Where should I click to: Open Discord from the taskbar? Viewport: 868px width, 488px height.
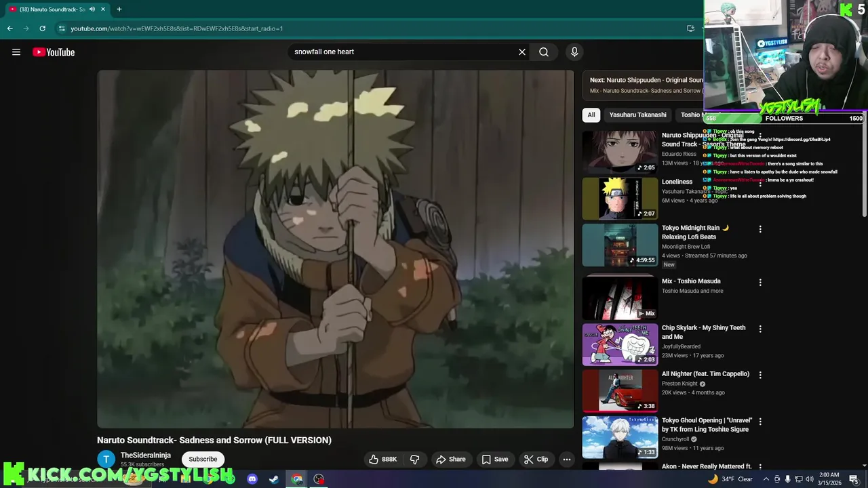[x=252, y=479]
